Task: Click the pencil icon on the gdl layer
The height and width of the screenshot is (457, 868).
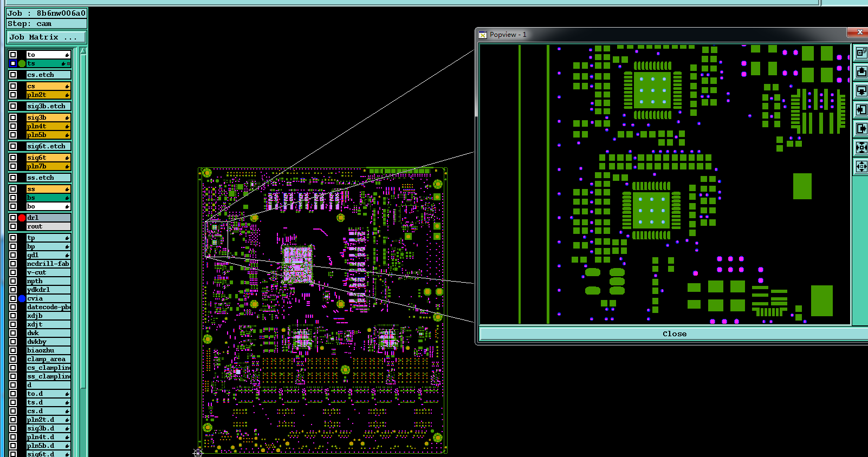Action: pyautogui.click(x=67, y=255)
